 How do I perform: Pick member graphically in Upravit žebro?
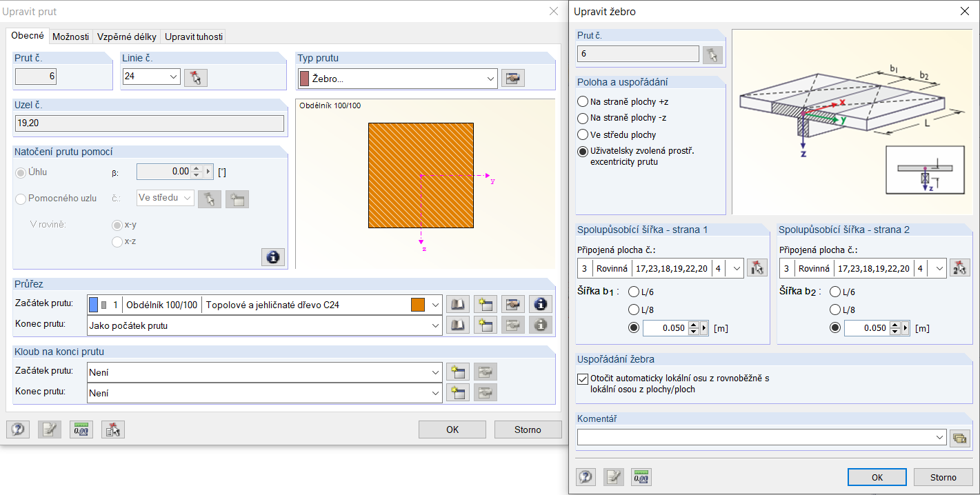pos(712,54)
